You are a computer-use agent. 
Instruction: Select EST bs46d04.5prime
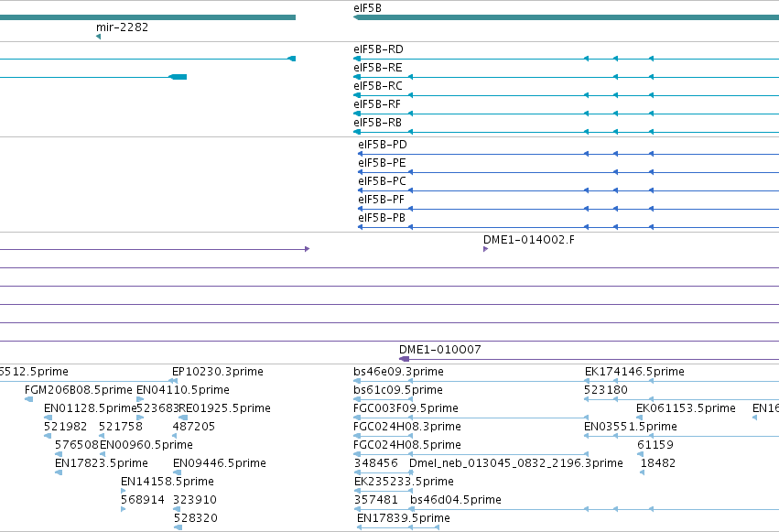point(456,500)
